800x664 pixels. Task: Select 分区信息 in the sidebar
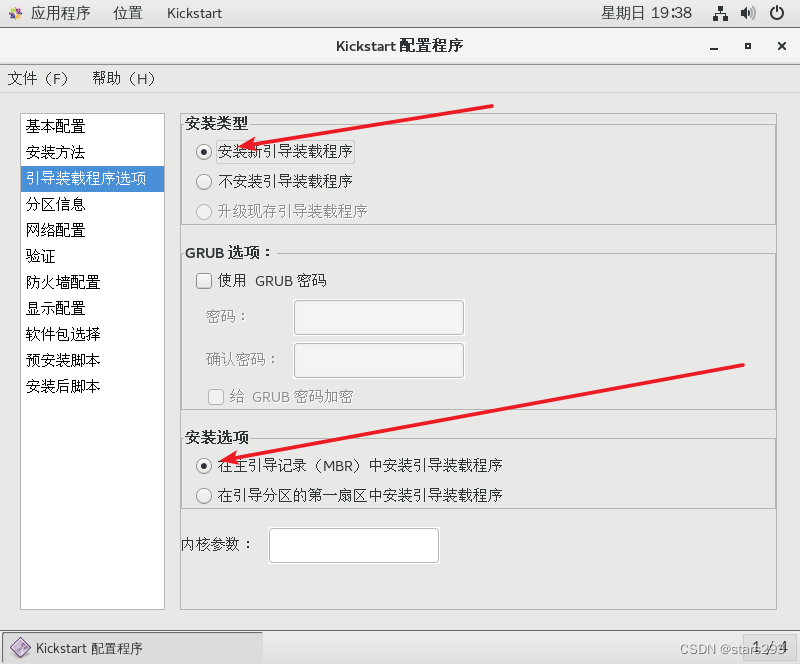coord(92,205)
